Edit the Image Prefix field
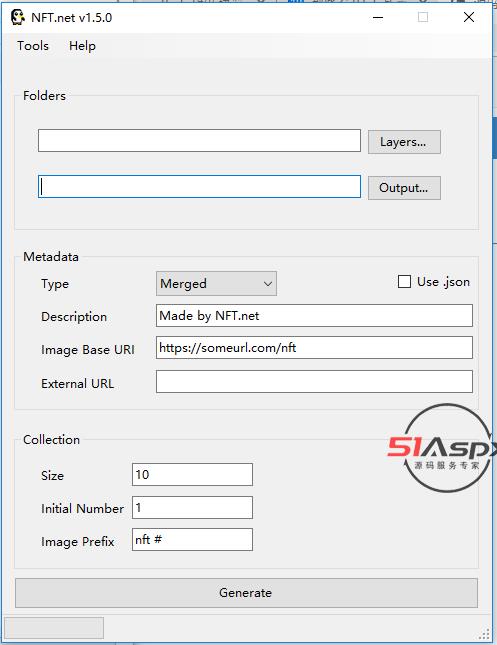Viewport: 497px width, 645px height. (192, 539)
